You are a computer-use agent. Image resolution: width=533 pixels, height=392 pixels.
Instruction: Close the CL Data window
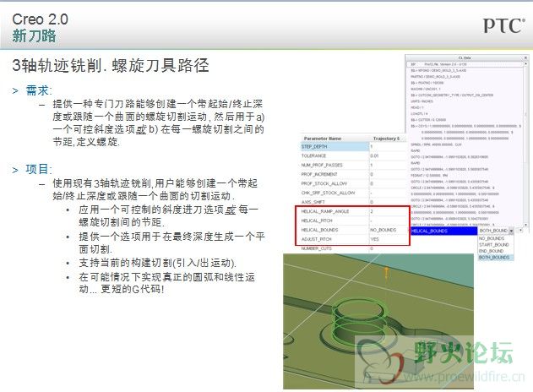(x=525, y=57)
